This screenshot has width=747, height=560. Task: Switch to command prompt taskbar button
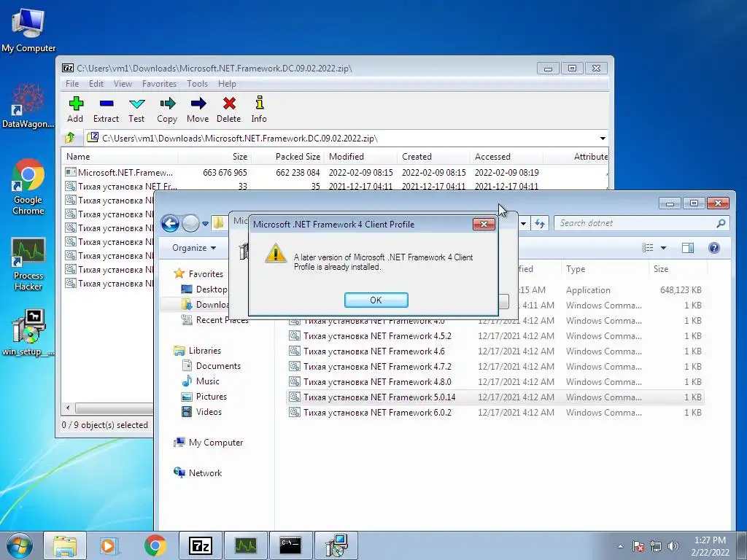tap(290, 545)
